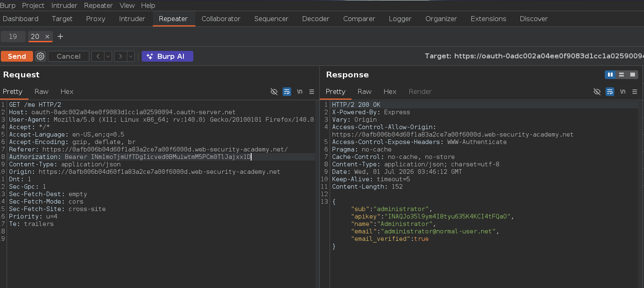Launch Burp AI

167,56
